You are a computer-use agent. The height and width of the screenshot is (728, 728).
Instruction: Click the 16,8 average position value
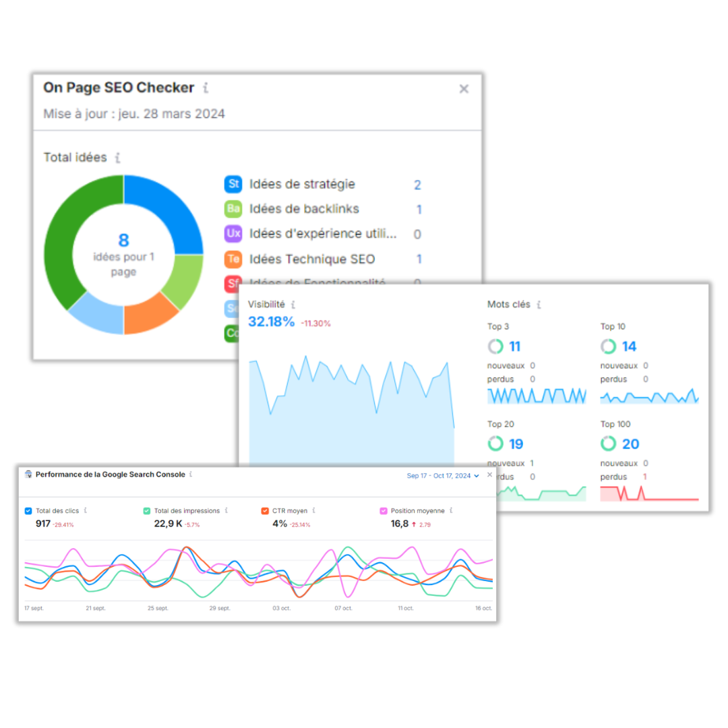[400, 524]
